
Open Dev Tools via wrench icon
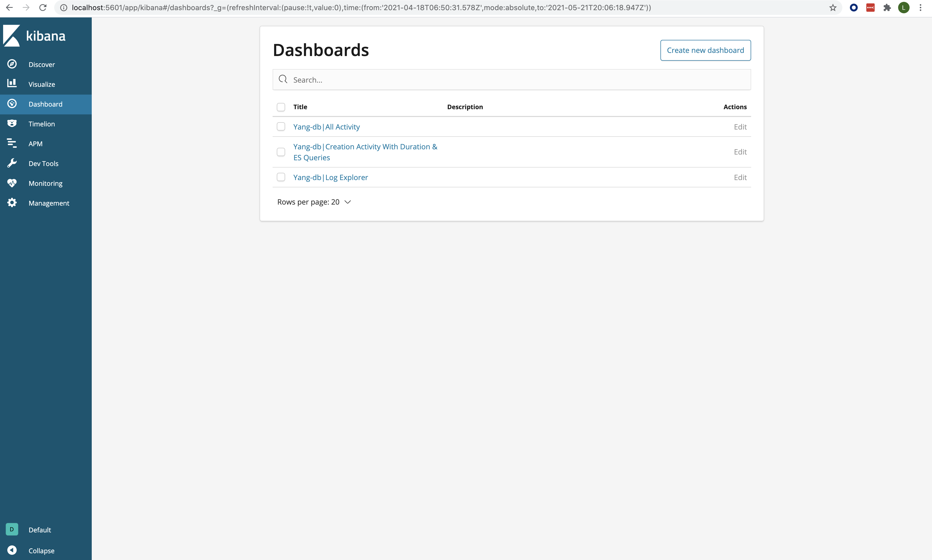click(12, 163)
